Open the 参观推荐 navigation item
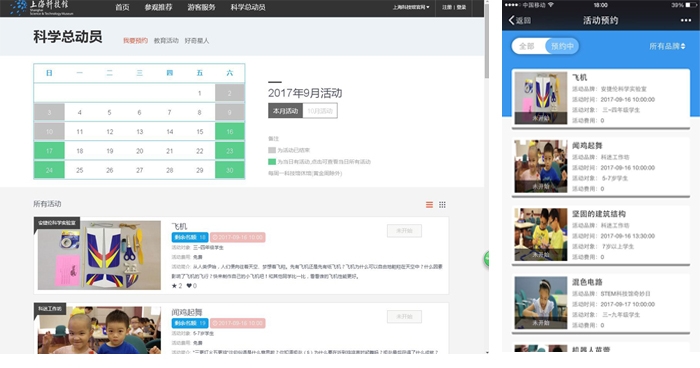 pyautogui.click(x=158, y=7)
